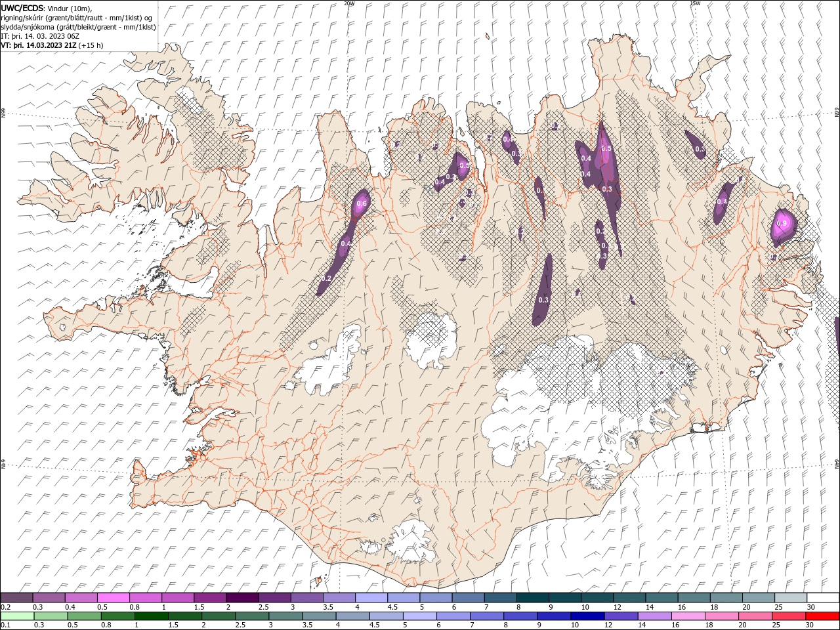This screenshot has height=630, width=840.
Task: Select the bright pink snow swatch between 0.5 and 0.8
Action: tap(114, 598)
